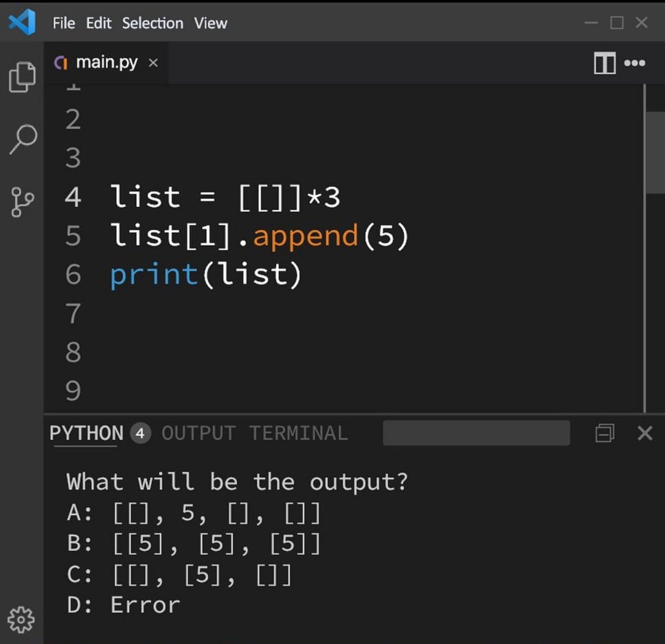Open the View menu
The height and width of the screenshot is (644, 665).
211,23
